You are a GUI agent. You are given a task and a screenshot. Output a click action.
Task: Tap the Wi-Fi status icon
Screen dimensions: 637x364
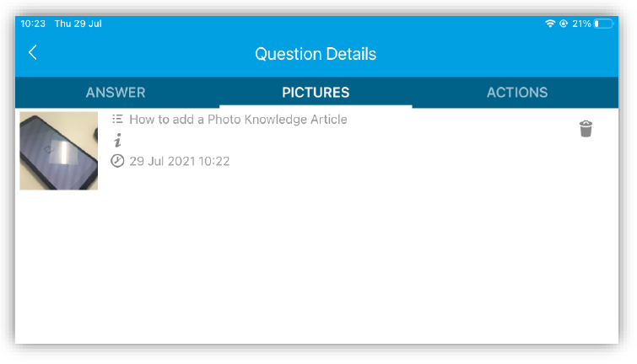[x=550, y=24]
